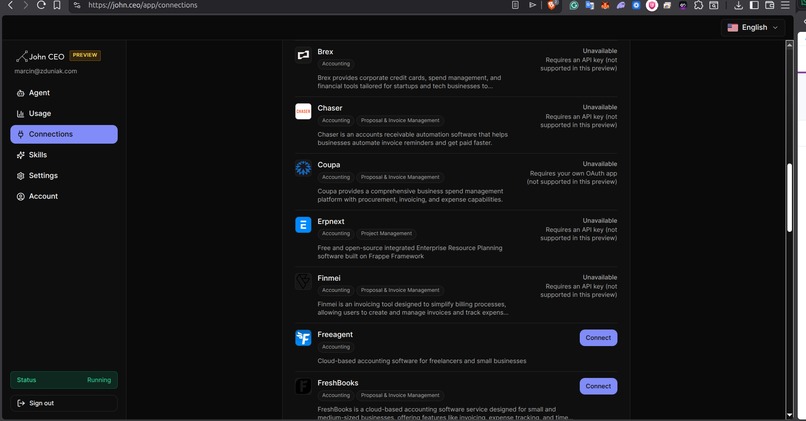
Task: Connect the FreshBooks integration
Action: pos(598,386)
